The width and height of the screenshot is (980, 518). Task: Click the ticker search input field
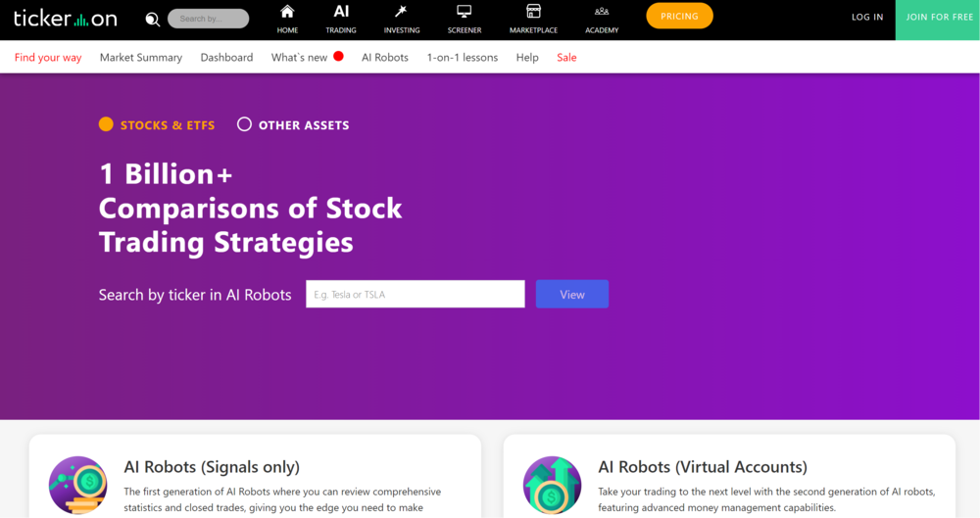click(415, 295)
